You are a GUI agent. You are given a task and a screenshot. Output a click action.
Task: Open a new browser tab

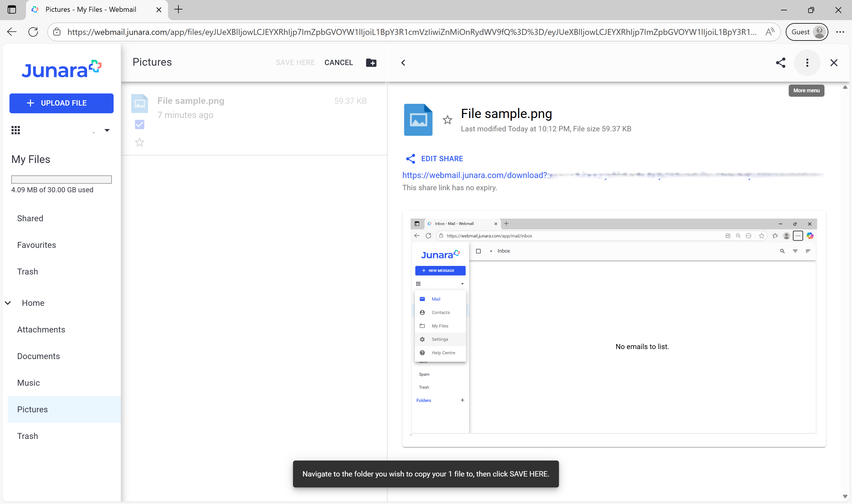point(178,9)
